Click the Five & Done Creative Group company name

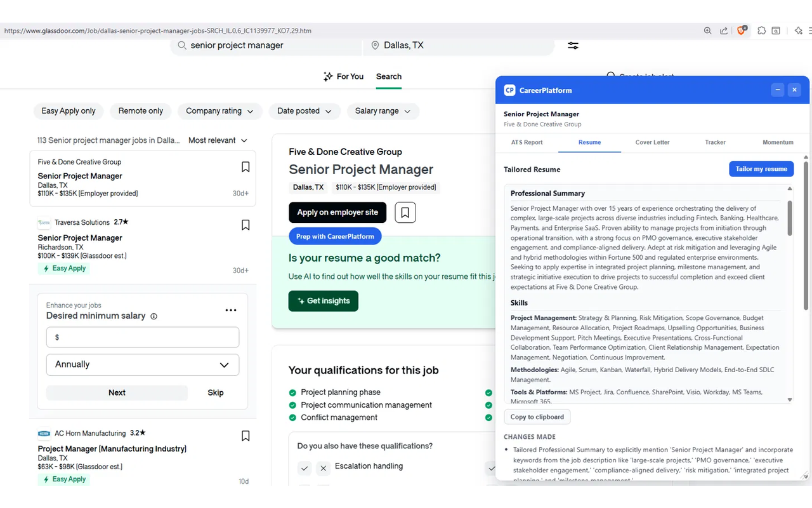[345, 152]
